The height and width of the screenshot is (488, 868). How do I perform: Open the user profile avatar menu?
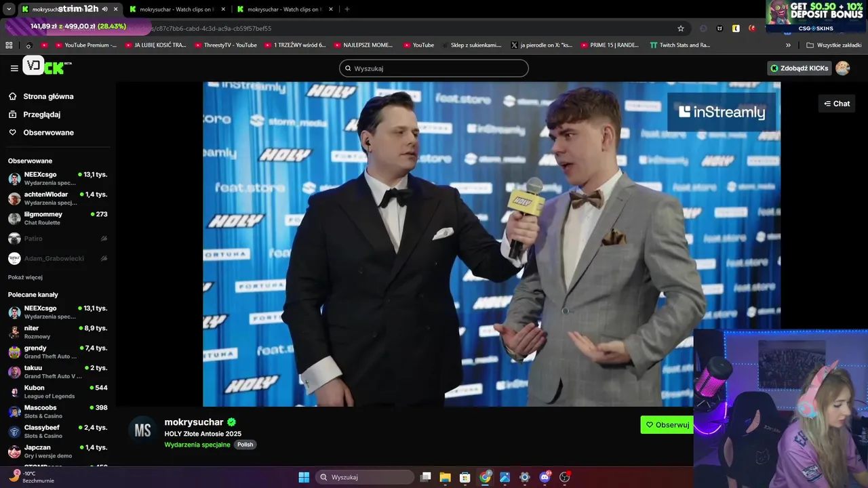tap(843, 68)
